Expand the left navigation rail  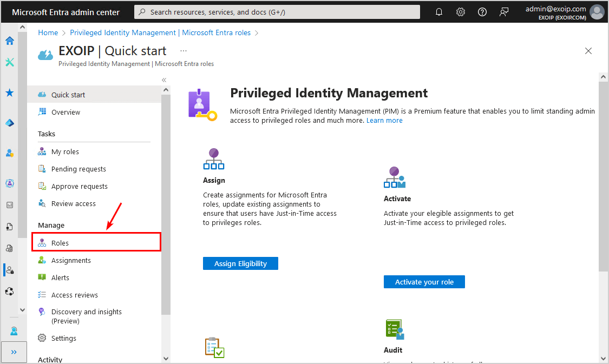click(x=14, y=352)
